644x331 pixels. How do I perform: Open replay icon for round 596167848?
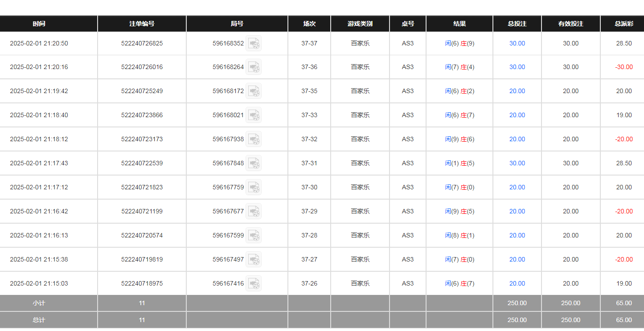pos(254,163)
